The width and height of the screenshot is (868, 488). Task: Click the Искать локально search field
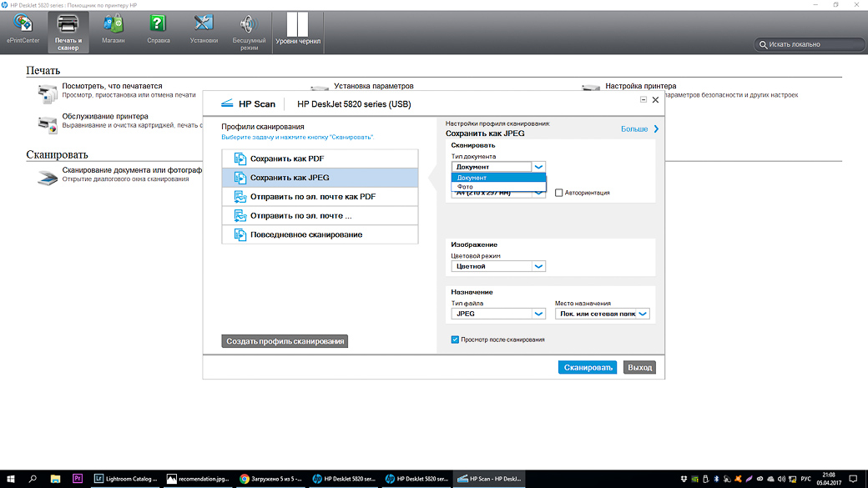click(809, 44)
